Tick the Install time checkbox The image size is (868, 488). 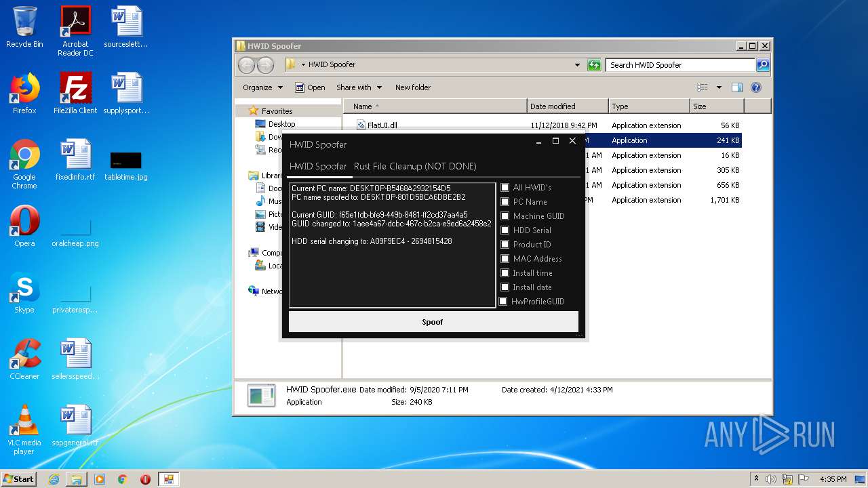coord(505,273)
